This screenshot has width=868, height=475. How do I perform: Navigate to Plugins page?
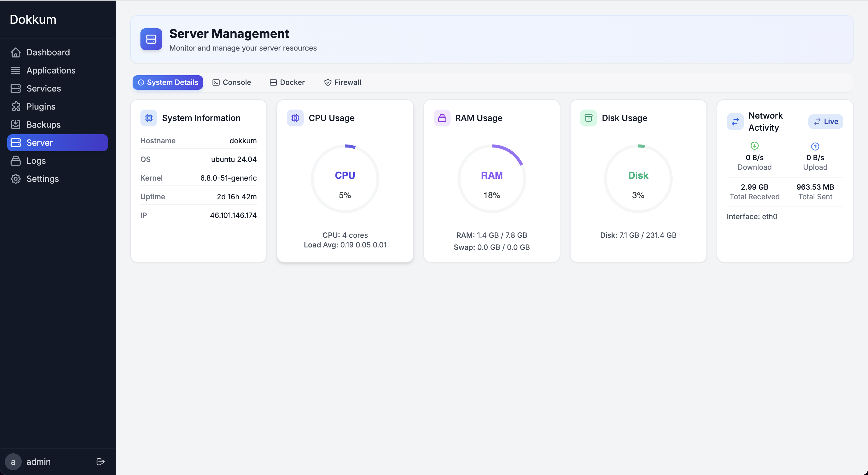41,107
